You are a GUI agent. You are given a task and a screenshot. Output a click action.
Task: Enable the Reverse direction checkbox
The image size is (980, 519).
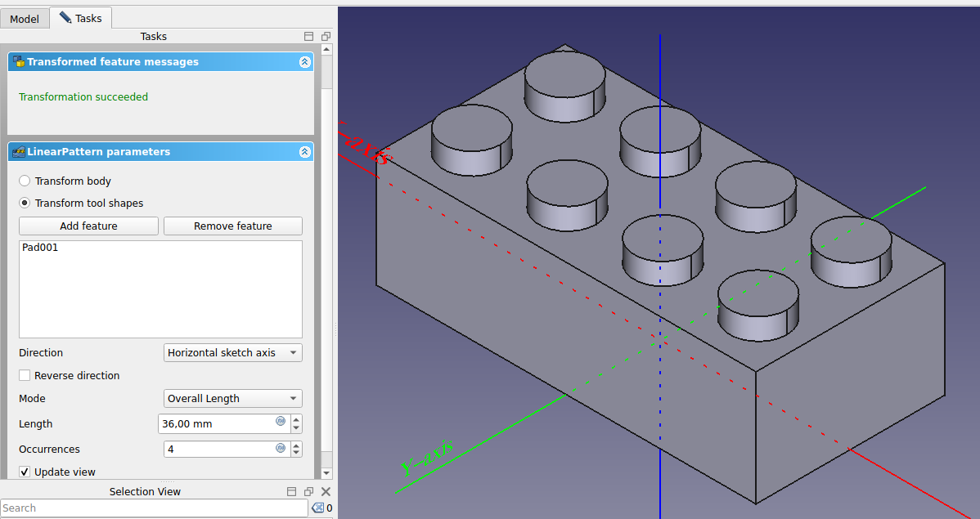(x=25, y=375)
